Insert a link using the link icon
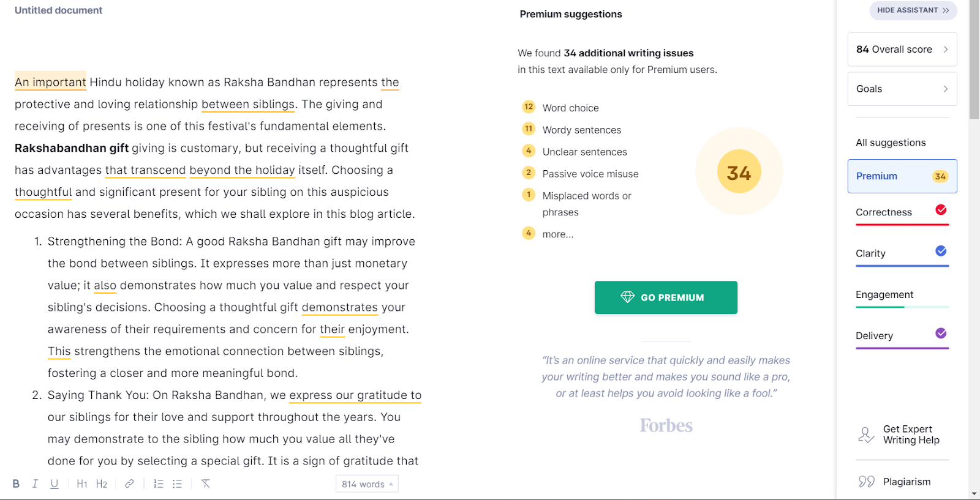The height and width of the screenshot is (500, 980). click(129, 483)
